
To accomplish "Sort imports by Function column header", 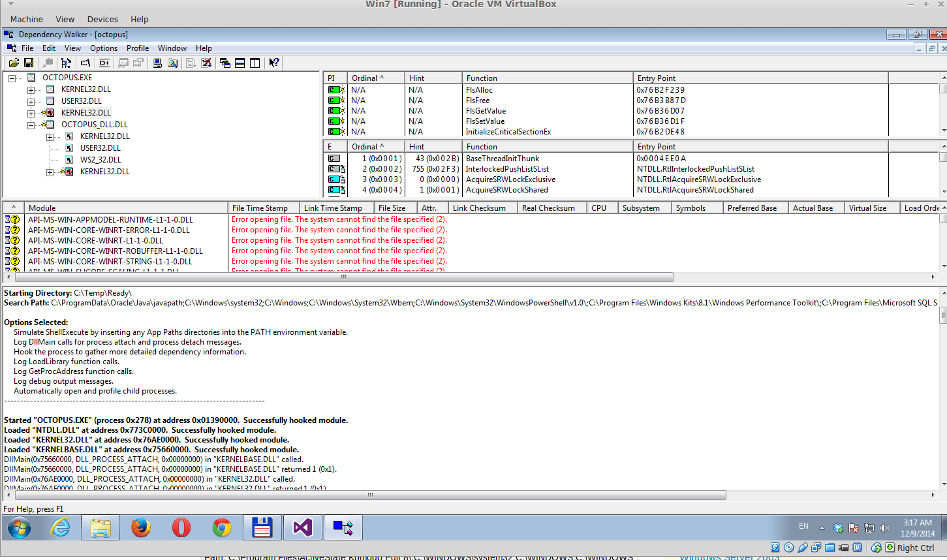I will [547, 78].
